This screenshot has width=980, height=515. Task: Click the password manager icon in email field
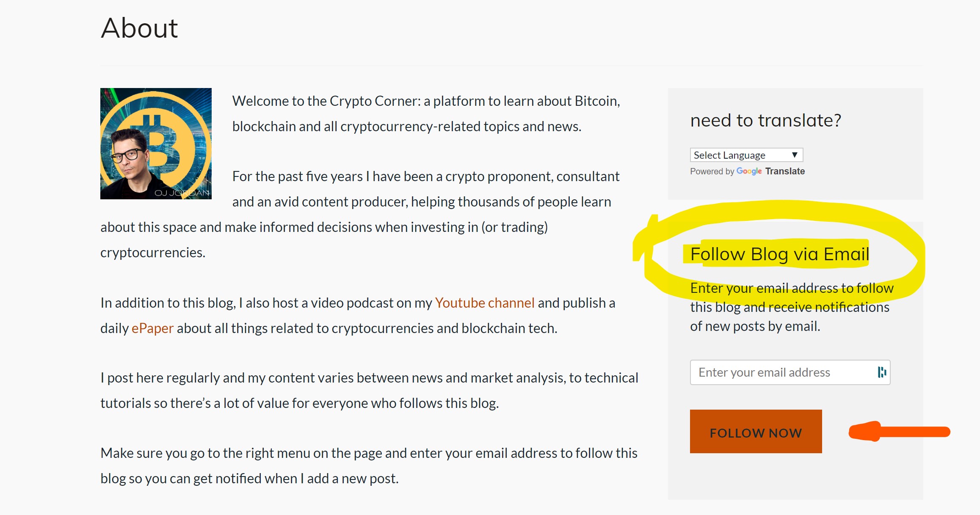[x=882, y=372]
